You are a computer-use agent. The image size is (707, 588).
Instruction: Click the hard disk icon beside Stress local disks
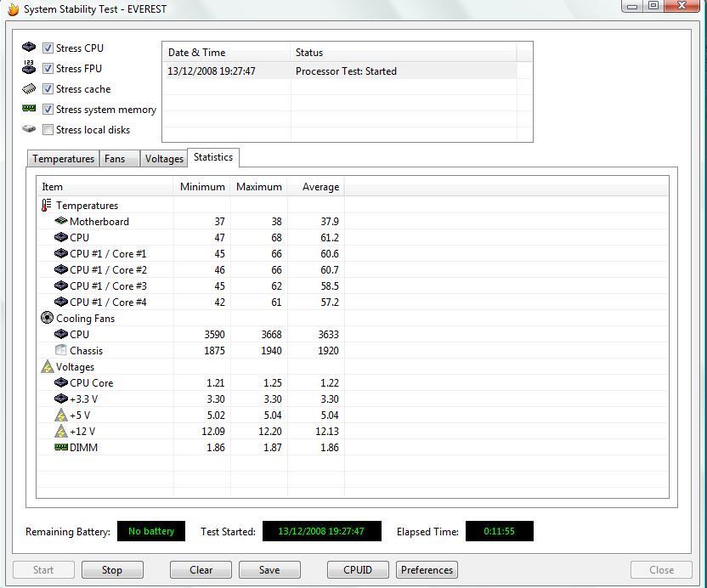point(29,129)
